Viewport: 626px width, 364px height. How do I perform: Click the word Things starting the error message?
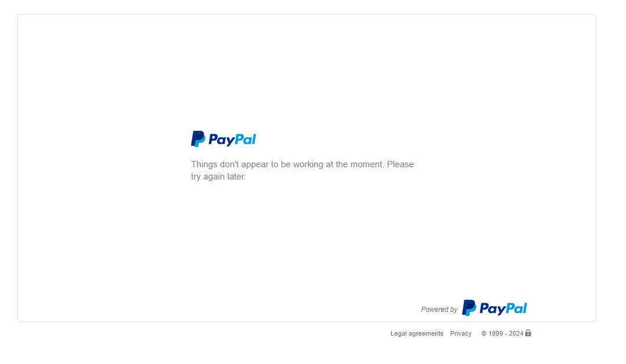pyautogui.click(x=204, y=164)
